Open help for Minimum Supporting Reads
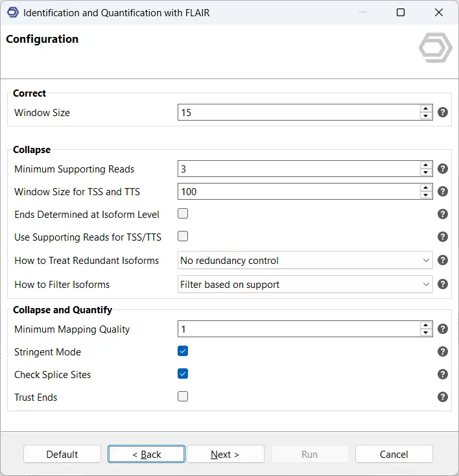This screenshot has height=476, width=459. pyautogui.click(x=443, y=169)
